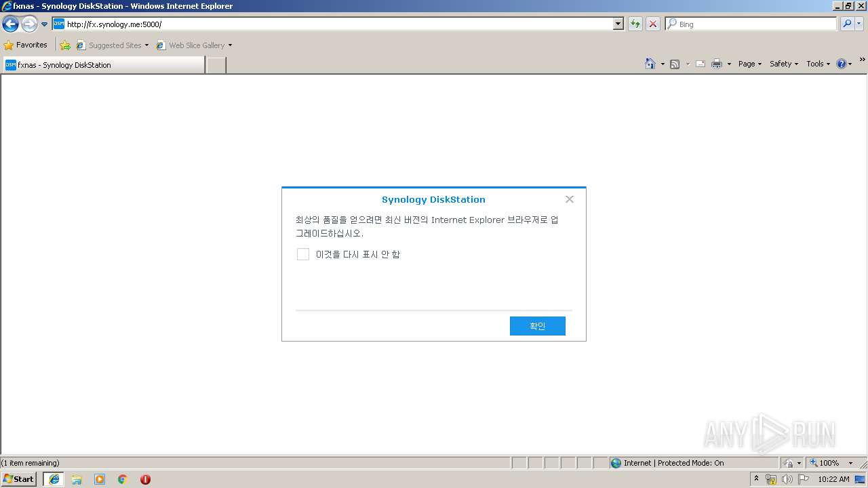The height and width of the screenshot is (488, 868).
Task: Launch Google Chrome from the taskbar
Action: [x=123, y=479]
